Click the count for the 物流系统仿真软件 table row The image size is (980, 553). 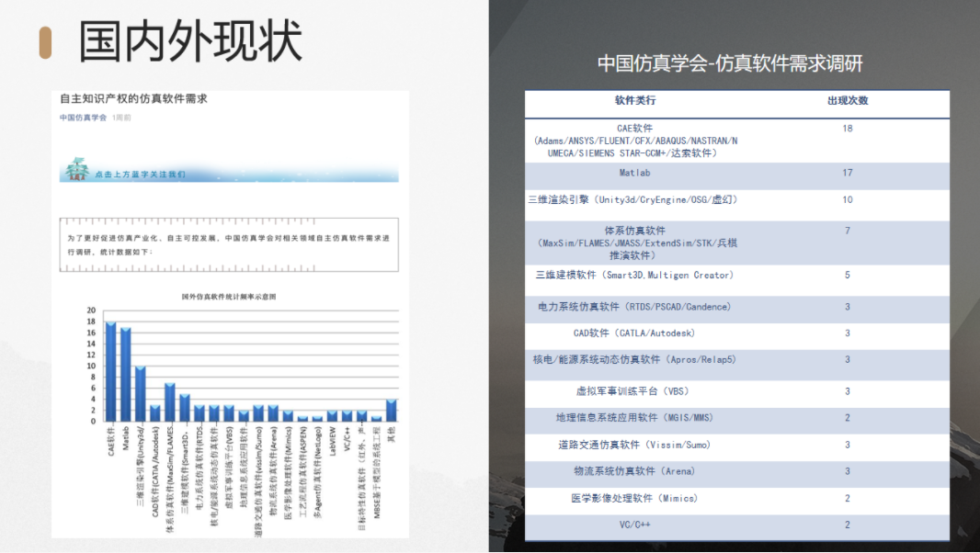point(848,471)
